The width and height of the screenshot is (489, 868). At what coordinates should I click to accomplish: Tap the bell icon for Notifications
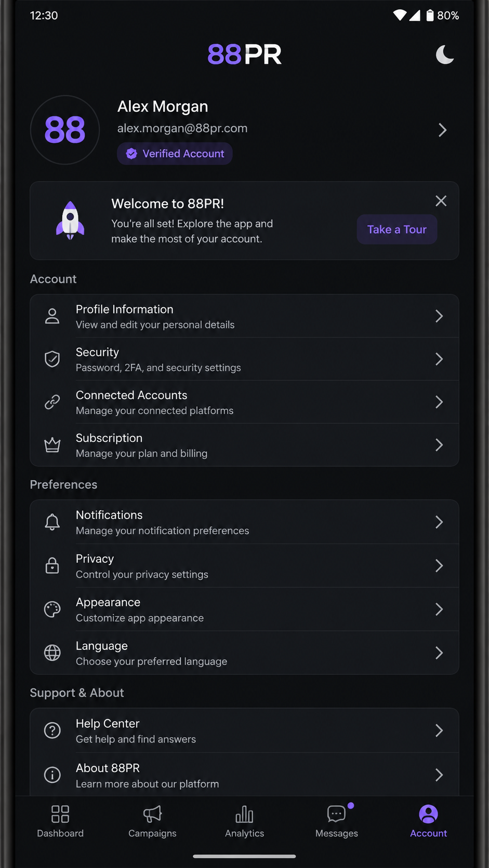coord(52,522)
